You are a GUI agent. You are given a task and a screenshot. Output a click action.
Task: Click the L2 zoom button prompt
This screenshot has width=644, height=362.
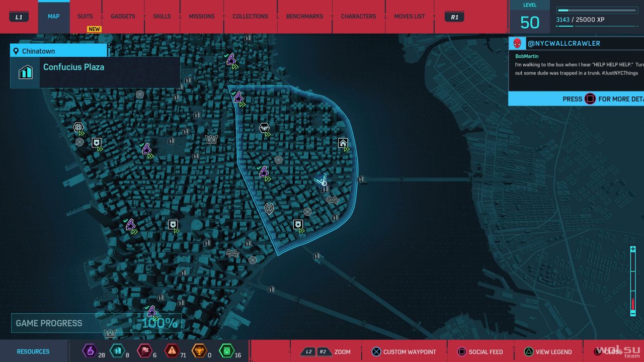(x=308, y=352)
